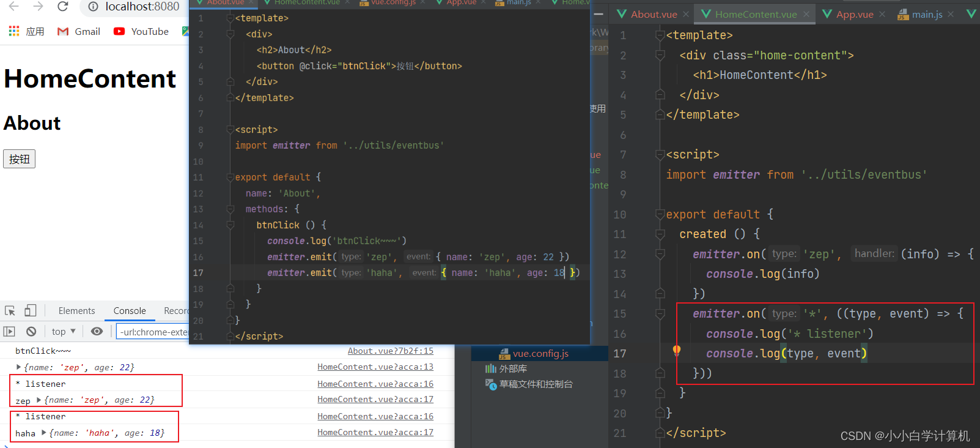Open the first HomeContent.vue?acca:16 source link
Screen dimensions: 980x448
click(x=375, y=384)
